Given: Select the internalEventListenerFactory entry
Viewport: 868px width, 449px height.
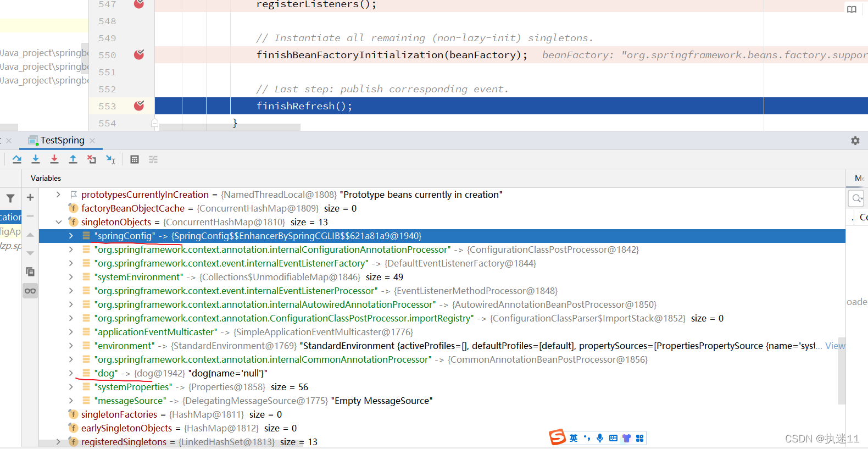Looking at the screenshot, I should pyautogui.click(x=442, y=263).
